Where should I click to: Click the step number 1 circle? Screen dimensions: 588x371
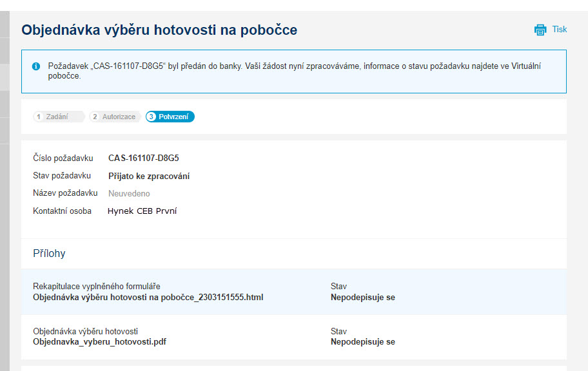click(38, 117)
